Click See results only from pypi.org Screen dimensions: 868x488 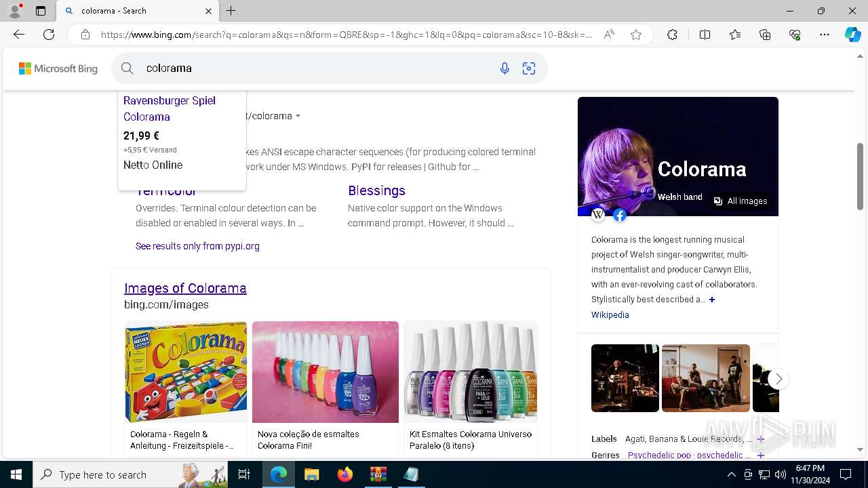click(197, 246)
